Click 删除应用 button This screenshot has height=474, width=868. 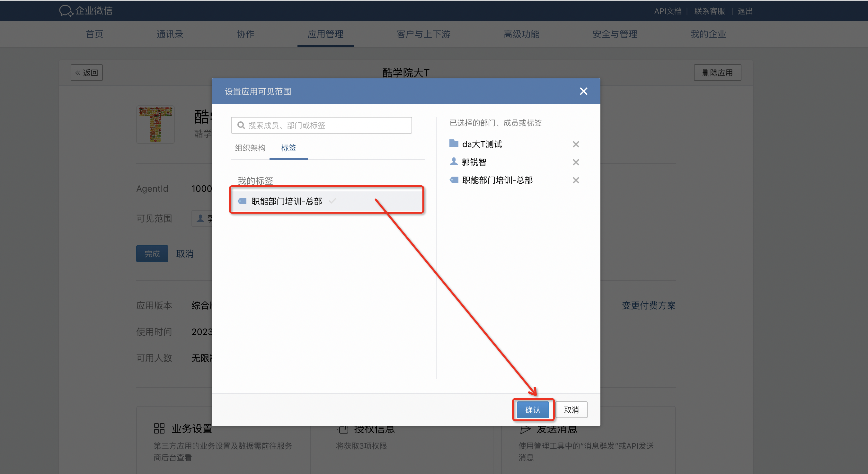pyautogui.click(x=717, y=73)
